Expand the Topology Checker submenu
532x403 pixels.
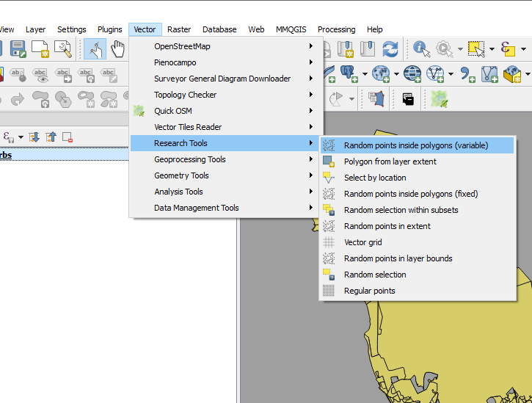(225, 95)
